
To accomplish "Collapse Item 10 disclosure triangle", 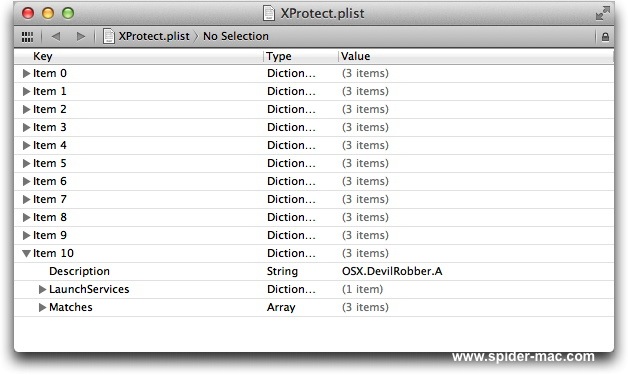I will click(26, 253).
